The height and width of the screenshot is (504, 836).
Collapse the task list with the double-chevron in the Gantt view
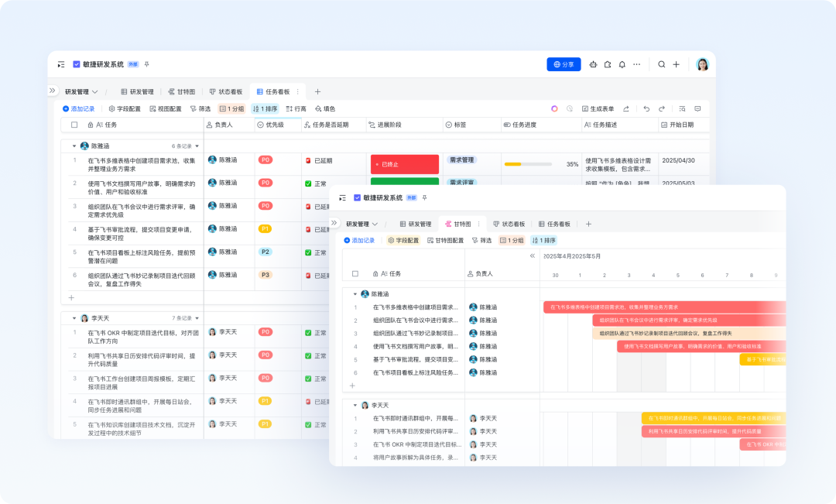[x=532, y=256]
